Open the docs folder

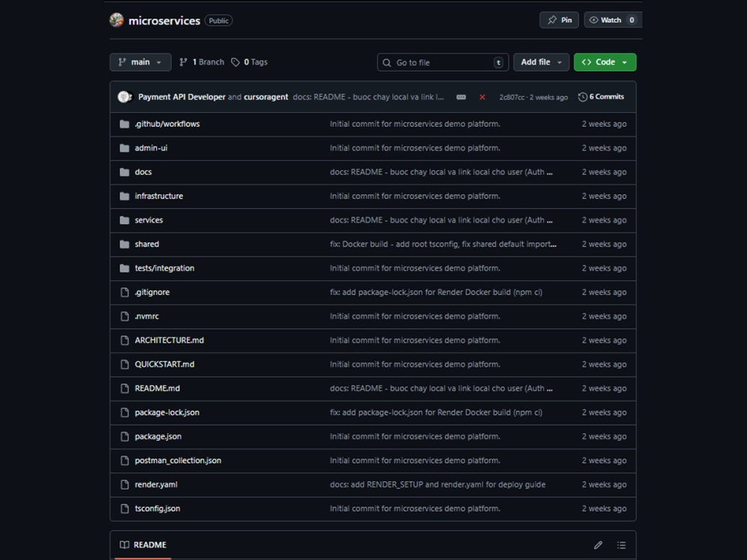[x=143, y=172]
